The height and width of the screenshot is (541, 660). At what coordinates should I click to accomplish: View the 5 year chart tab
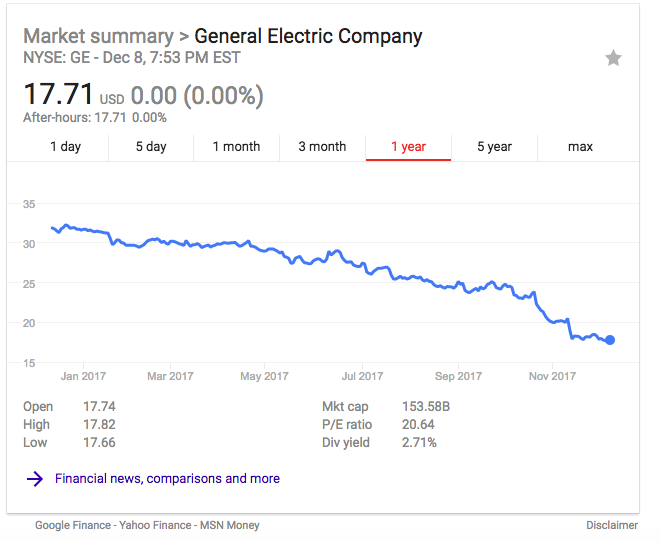494,147
